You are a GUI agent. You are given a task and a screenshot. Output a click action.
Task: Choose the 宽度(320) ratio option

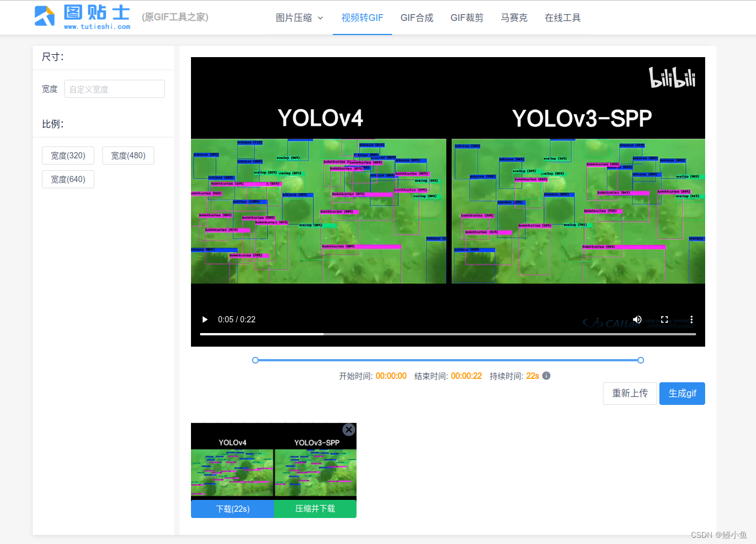tap(68, 156)
